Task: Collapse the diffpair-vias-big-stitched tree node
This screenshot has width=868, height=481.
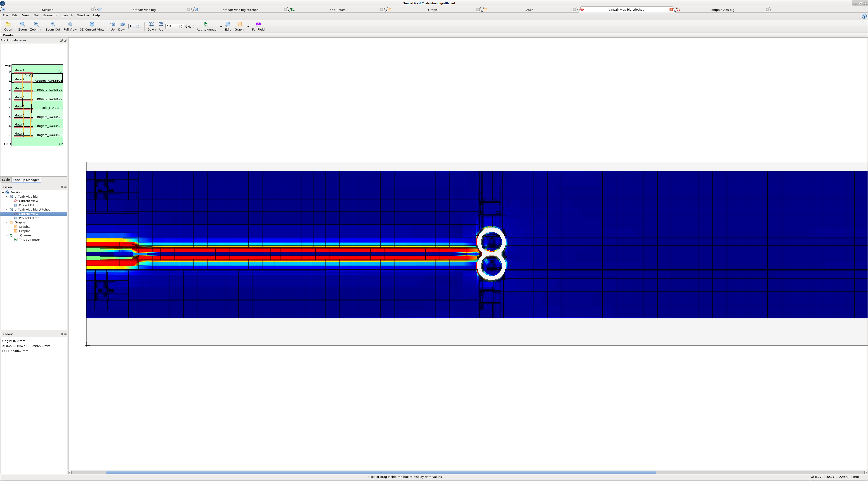Action: (7, 209)
